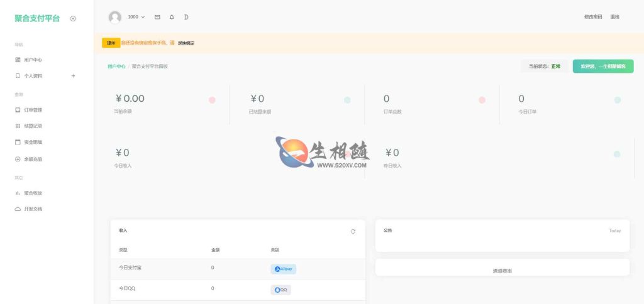Image resolution: width=644 pixels, height=304 pixels.
Task: Click the 尽快绑定 link in alert
Action: coord(186,43)
